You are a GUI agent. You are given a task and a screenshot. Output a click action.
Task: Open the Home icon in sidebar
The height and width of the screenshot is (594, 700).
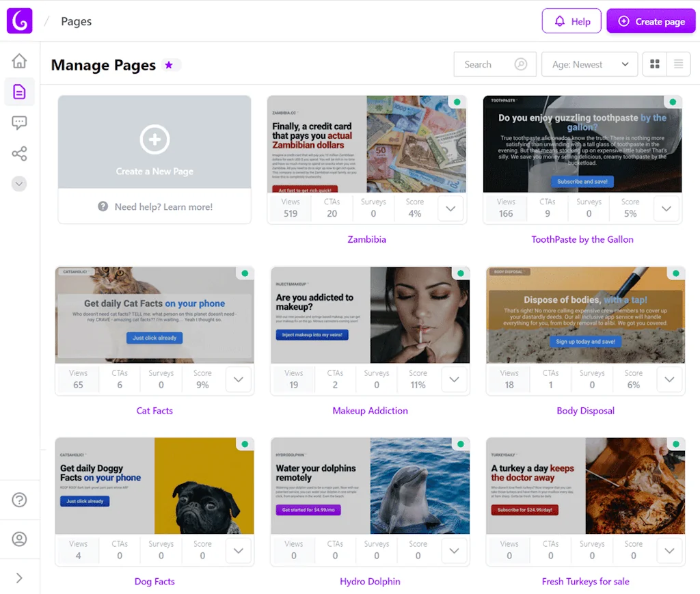19,61
